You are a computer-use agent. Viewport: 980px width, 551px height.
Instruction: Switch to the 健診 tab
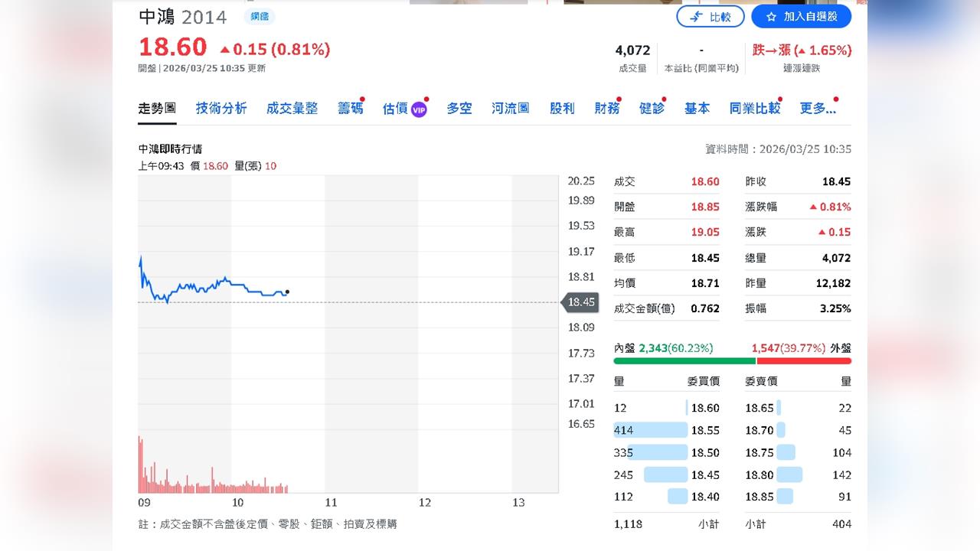(x=652, y=108)
